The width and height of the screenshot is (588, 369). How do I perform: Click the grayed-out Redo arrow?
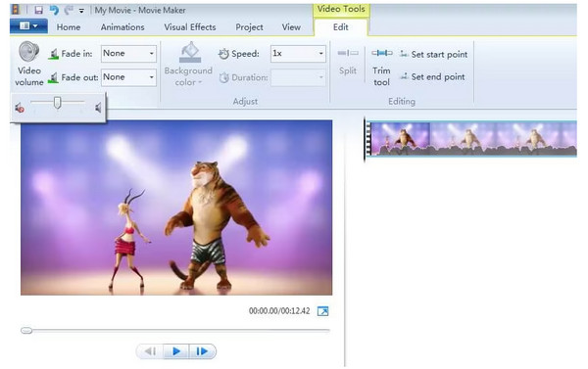point(69,10)
